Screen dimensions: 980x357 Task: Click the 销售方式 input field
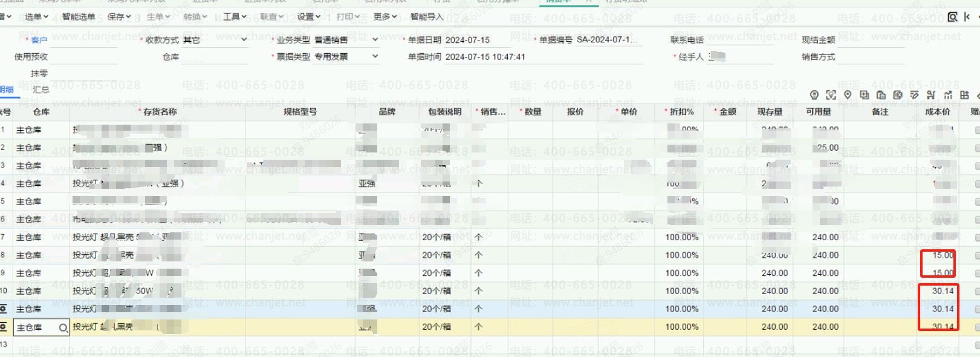(x=871, y=57)
